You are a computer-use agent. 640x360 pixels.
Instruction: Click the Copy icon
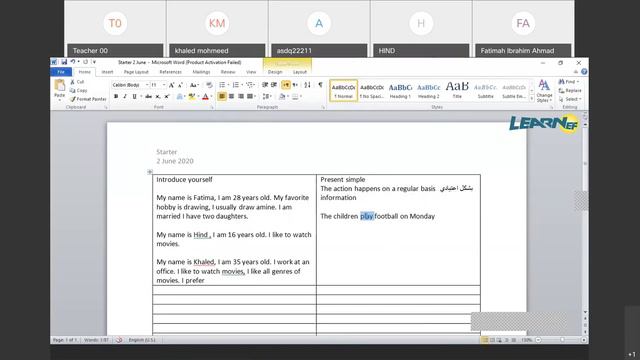[x=72, y=90]
